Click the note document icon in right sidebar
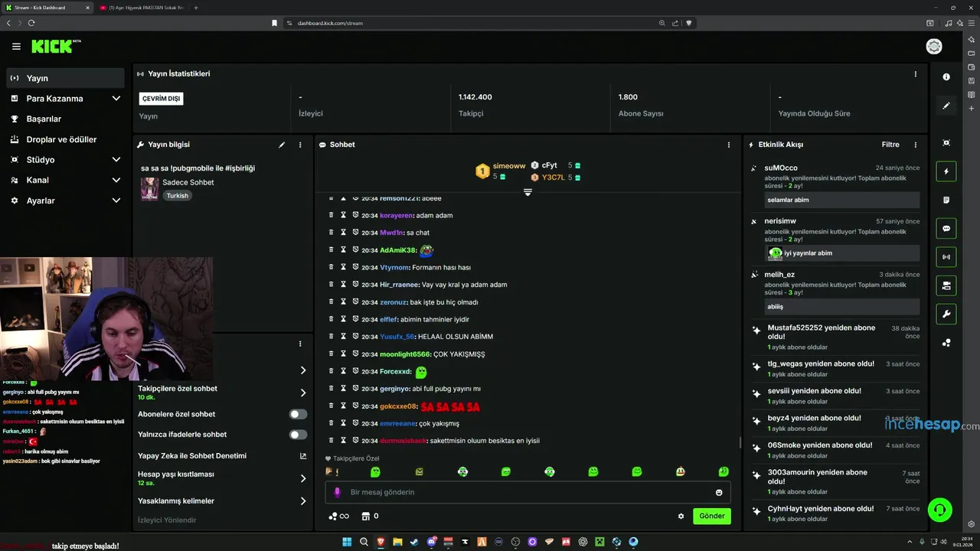980x551 pixels. [x=946, y=200]
